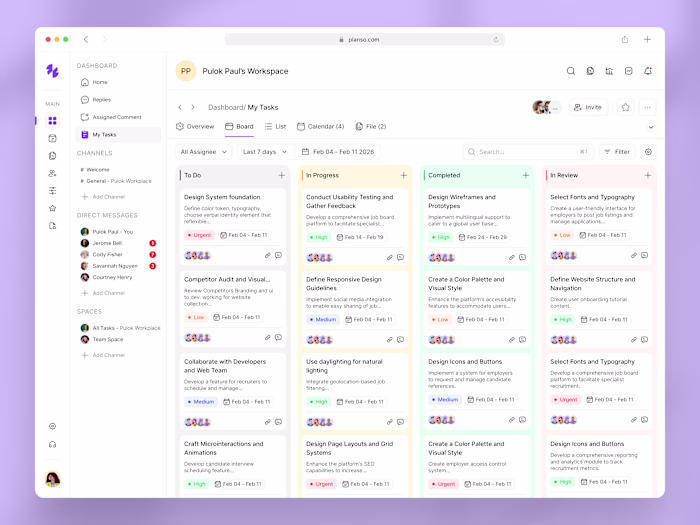Viewport: 700px width, 525px height.
Task: Click the browser address bar planso.com
Action: [365, 39]
